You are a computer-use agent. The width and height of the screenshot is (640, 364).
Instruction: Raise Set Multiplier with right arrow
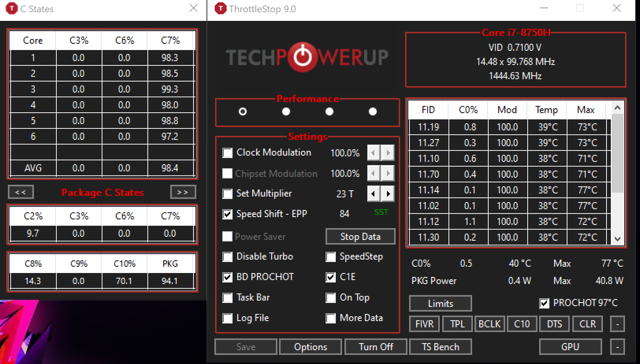[x=388, y=194]
